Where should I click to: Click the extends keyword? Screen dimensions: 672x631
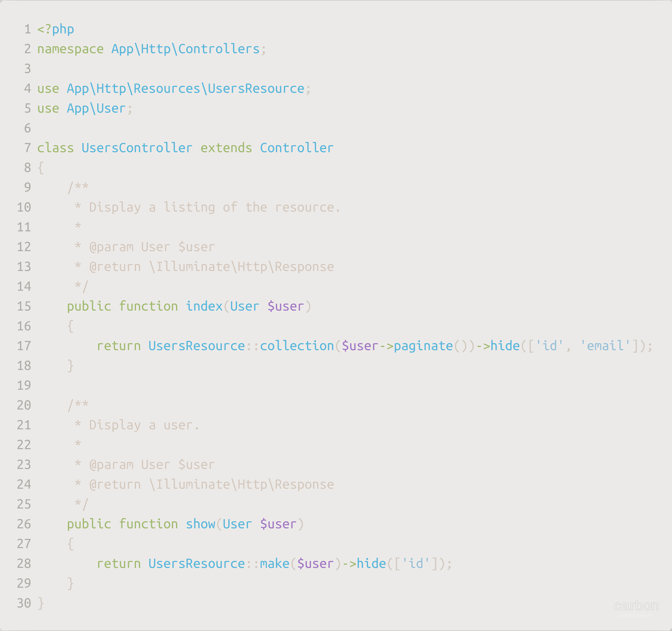pyautogui.click(x=226, y=148)
